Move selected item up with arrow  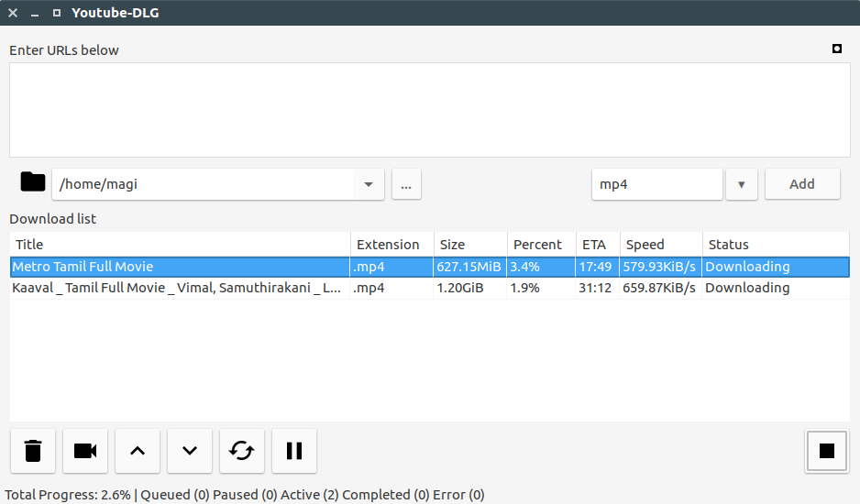pos(138,451)
